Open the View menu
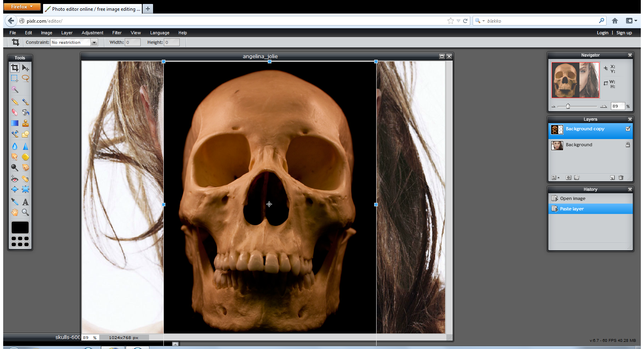Screen dimensions: 644x349 coord(135,33)
